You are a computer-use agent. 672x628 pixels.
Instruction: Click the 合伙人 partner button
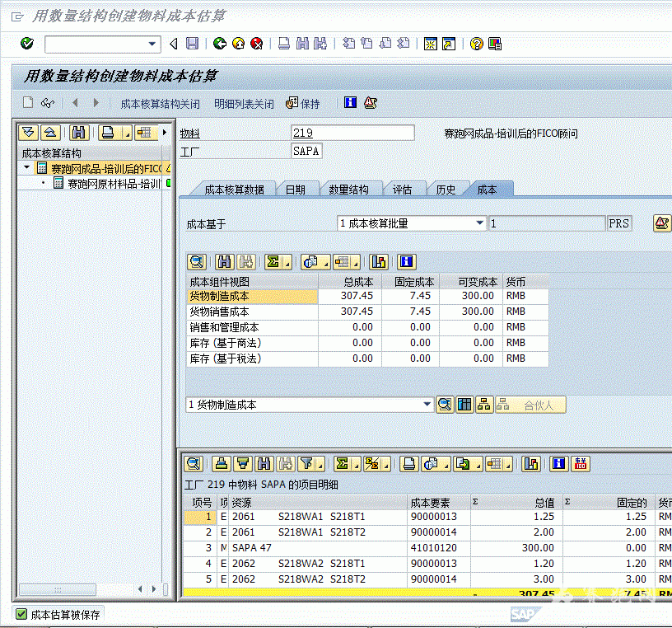click(x=530, y=405)
